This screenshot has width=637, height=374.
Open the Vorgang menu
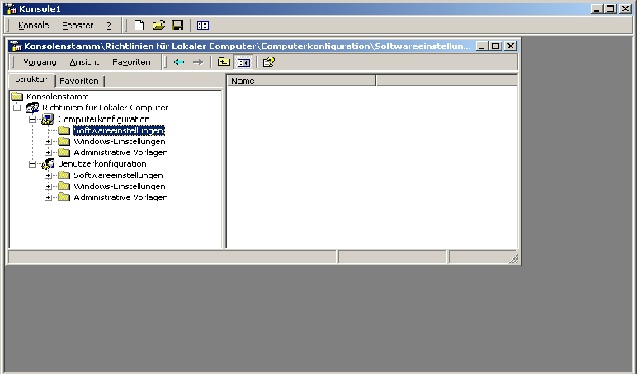point(39,62)
